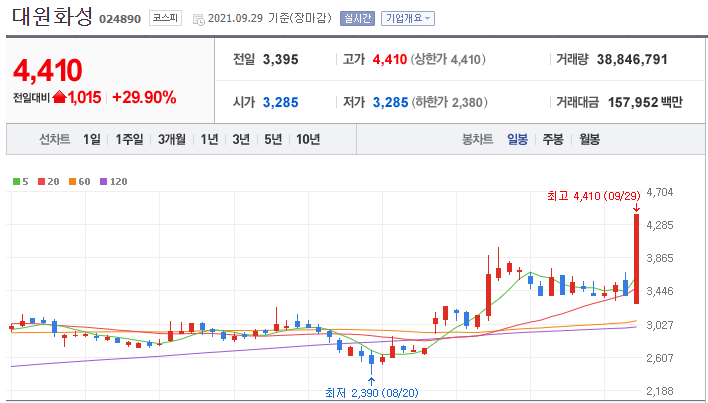Image resolution: width=708 pixels, height=403 pixels.
Task: Select the 1주일 line chart tab
Action: (129, 139)
